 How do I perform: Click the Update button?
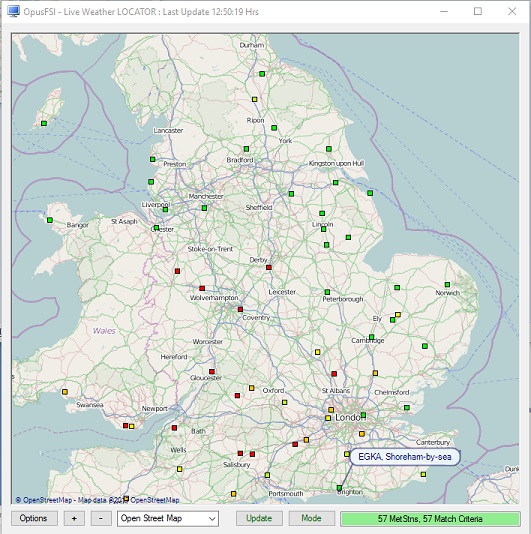[259, 518]
